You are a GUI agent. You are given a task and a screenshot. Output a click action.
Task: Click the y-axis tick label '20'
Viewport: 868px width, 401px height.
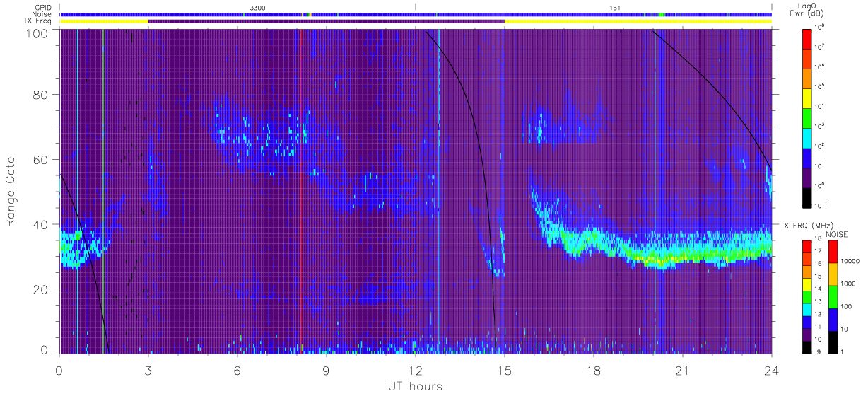coord(40,289)
